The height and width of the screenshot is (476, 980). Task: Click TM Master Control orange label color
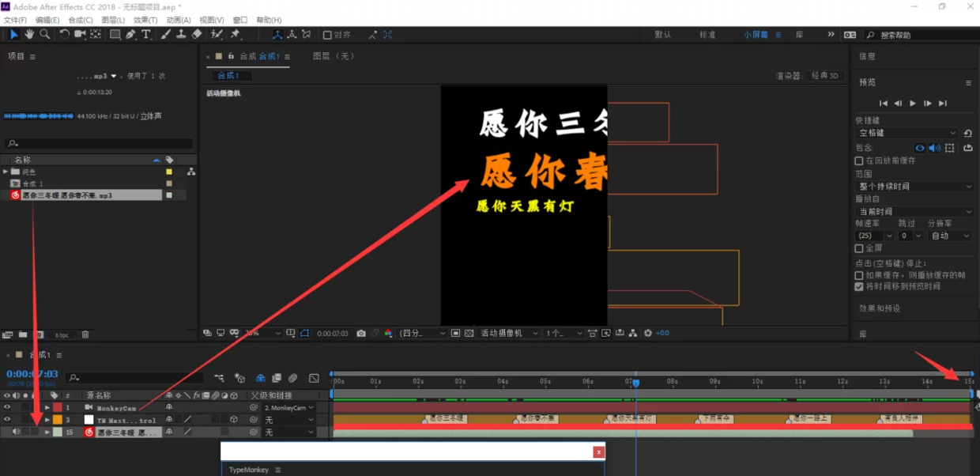(x=58, y=420)
